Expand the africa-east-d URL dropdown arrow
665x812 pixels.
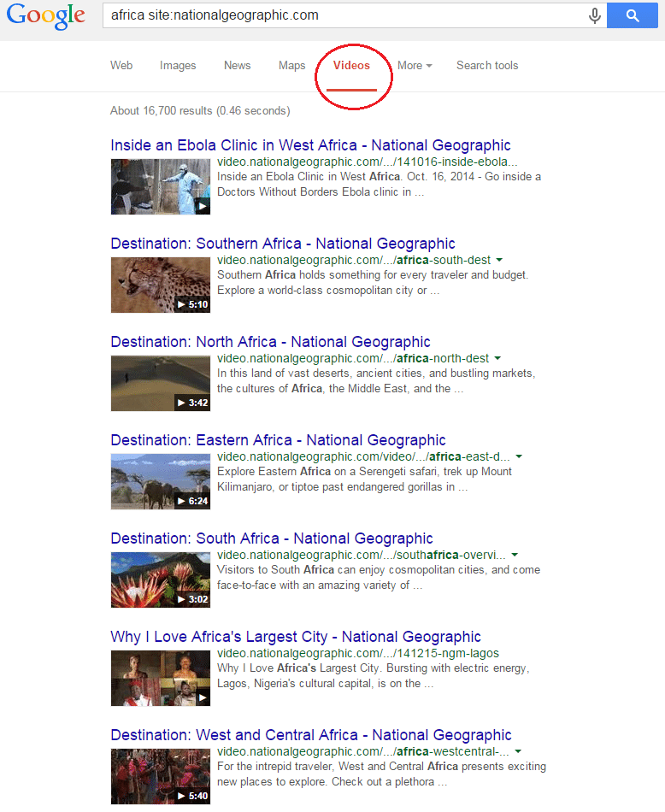[x=519, y=456]
